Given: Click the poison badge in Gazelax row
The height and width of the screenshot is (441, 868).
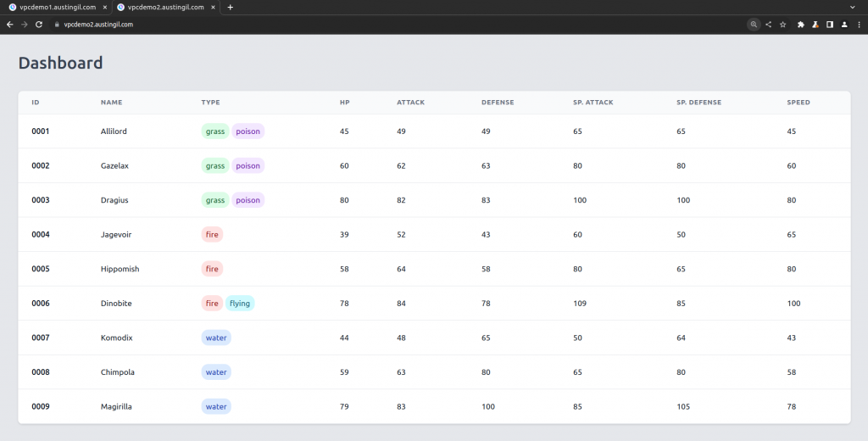Looking at the screenshot, I should pos(248,165).
